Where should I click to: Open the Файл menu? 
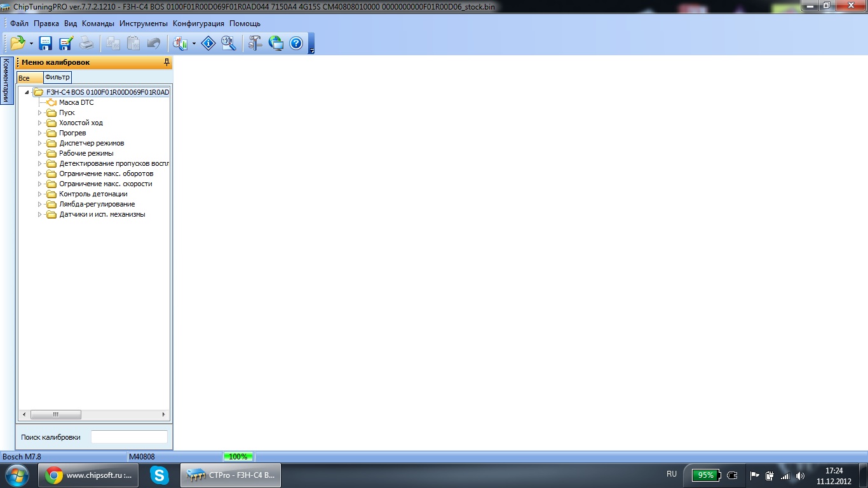tap(20, 24)
